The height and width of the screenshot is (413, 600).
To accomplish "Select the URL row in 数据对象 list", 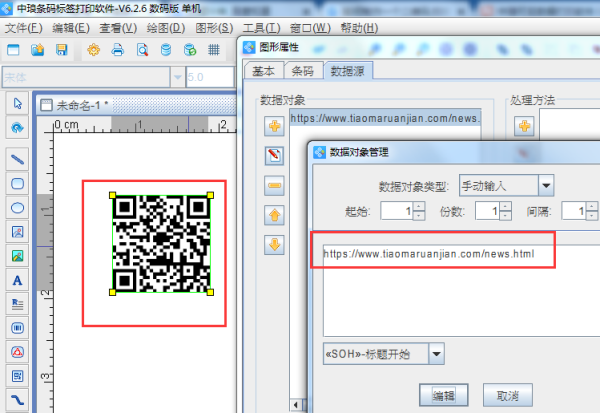I will tap(385, 119).
